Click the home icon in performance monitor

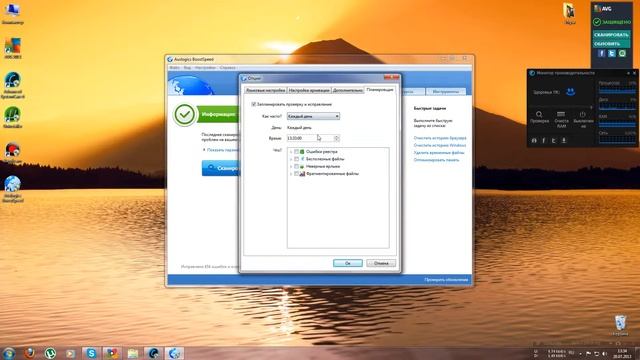click(x=534, y=140)
